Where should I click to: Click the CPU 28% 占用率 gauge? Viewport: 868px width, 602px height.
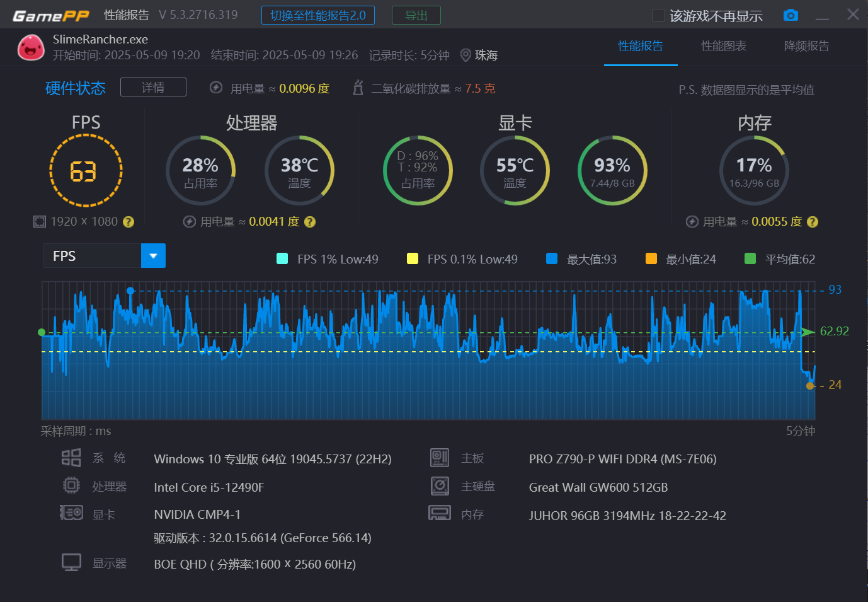[200, 170]
